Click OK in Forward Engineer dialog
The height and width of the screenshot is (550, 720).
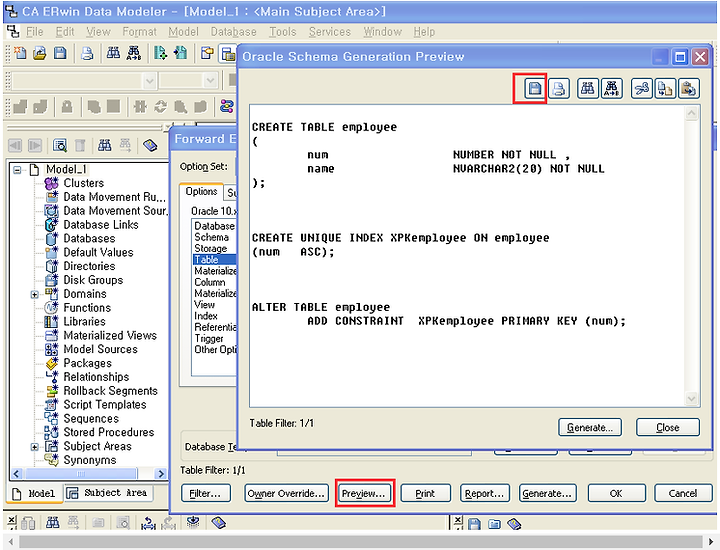pyautogui.click(x=616, y=494)
